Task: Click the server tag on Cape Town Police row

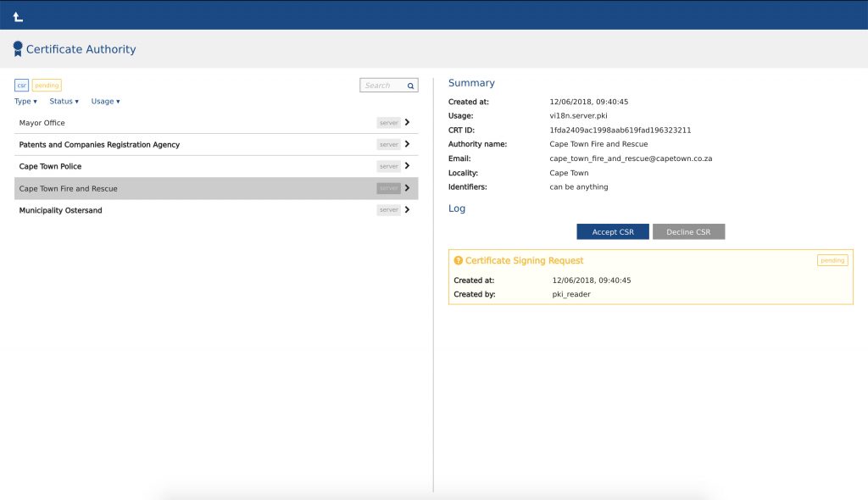Action: [388, 166]
